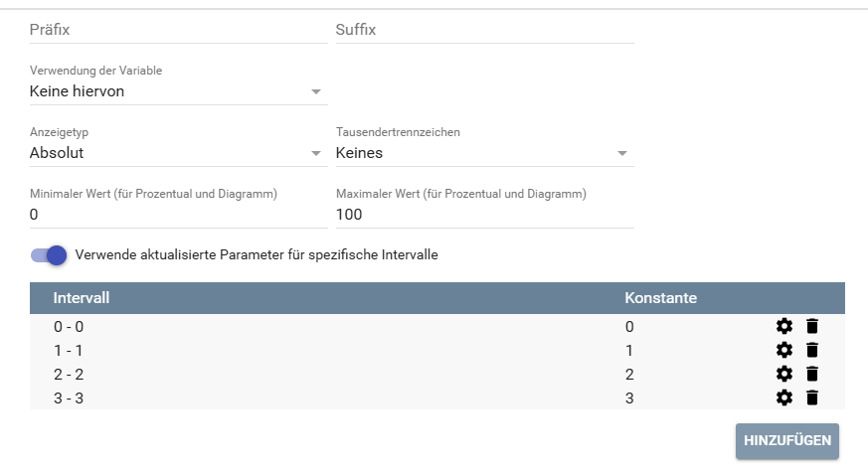Open settings gear for interval 0 - 0
868x476 pixels.
point(784,326)
